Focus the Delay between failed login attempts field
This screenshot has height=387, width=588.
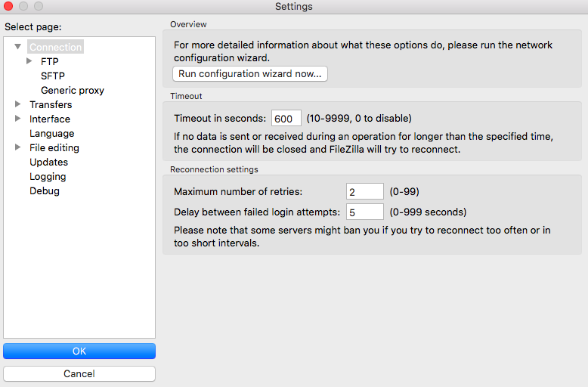(x=365, y=212)
